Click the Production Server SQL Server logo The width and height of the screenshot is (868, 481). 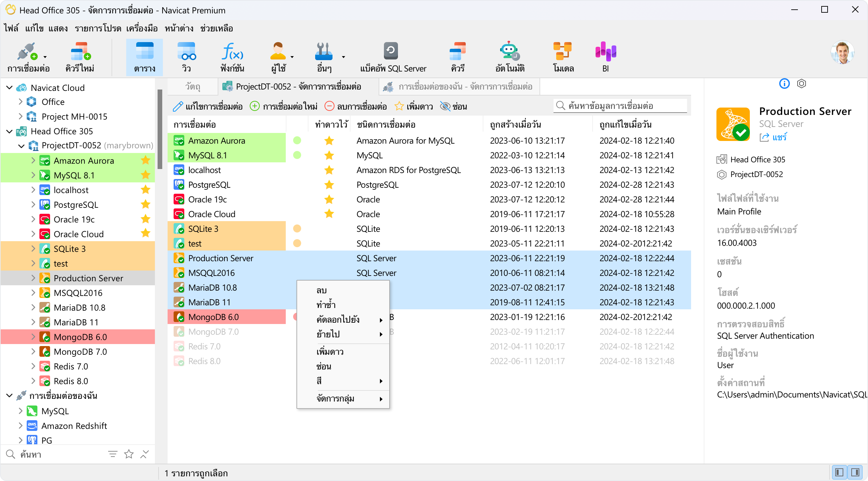[x=733, y=124]
